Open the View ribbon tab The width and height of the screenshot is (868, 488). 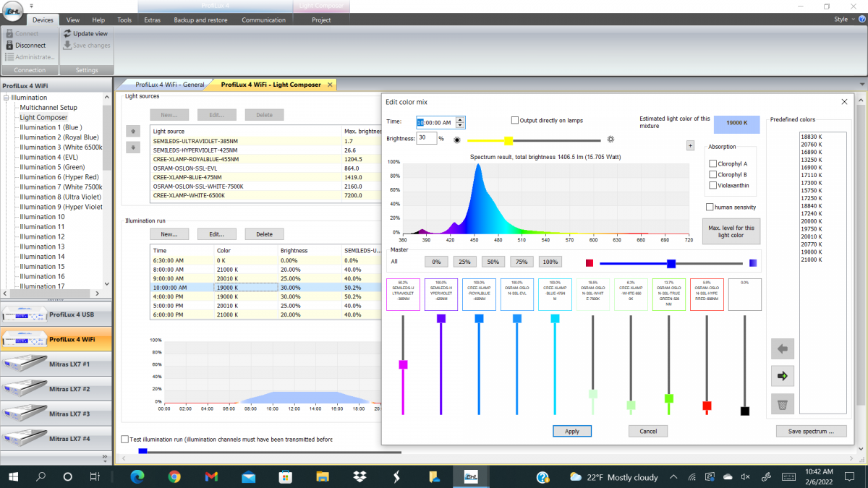[73, 20]
